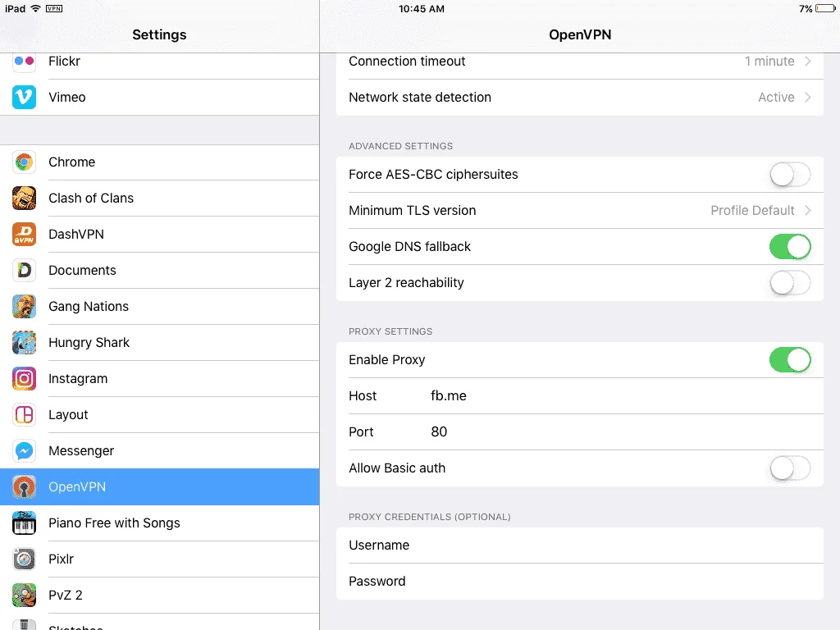Tap the Vimeo app icon
The height and width of the screenshot is (630, 840).
point(24,97)
